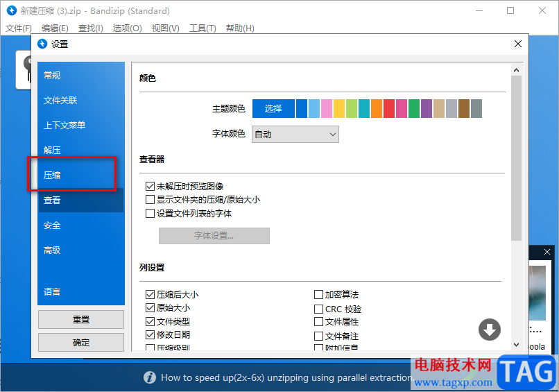Image resolution: width=559 pixels, height=392 pixels.
Task: Toggle modified date column checkbox
Action: tap(150, 334)
